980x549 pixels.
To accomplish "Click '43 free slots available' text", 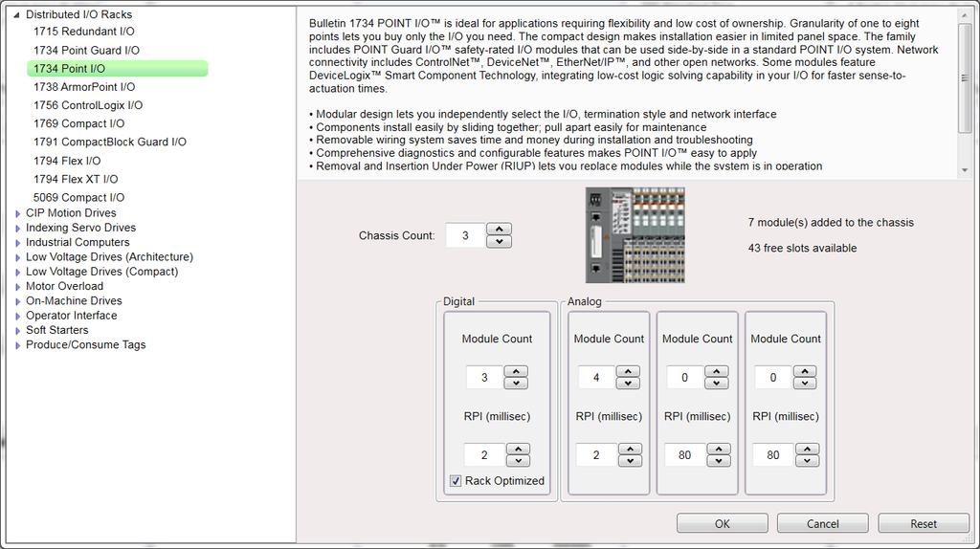I will (x=803, y=248).
